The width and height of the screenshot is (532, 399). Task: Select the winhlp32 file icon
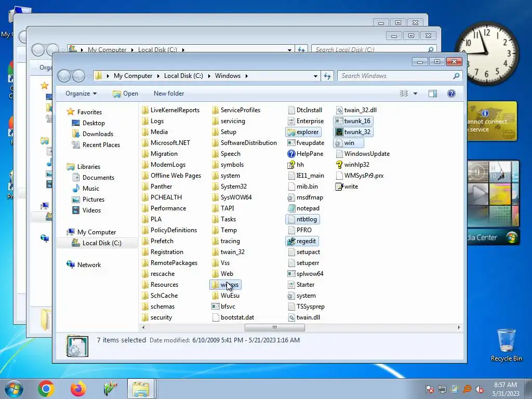(339, 165)
